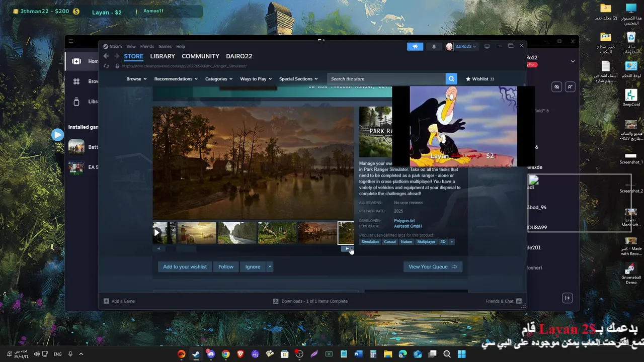Open the Aerosoft GmbH publisher link
Image resolution: width=644 pixels, height=362 pixels.
(x=408, y=226)
